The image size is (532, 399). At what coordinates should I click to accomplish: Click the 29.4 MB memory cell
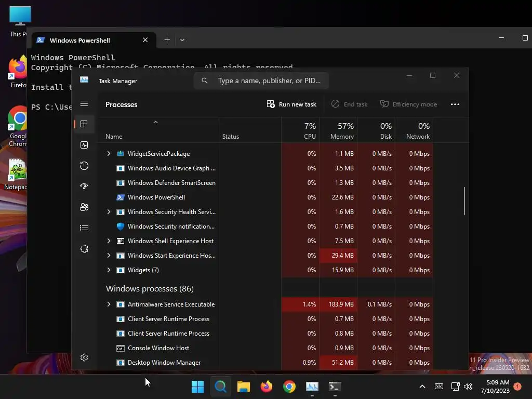coord(338,256)
